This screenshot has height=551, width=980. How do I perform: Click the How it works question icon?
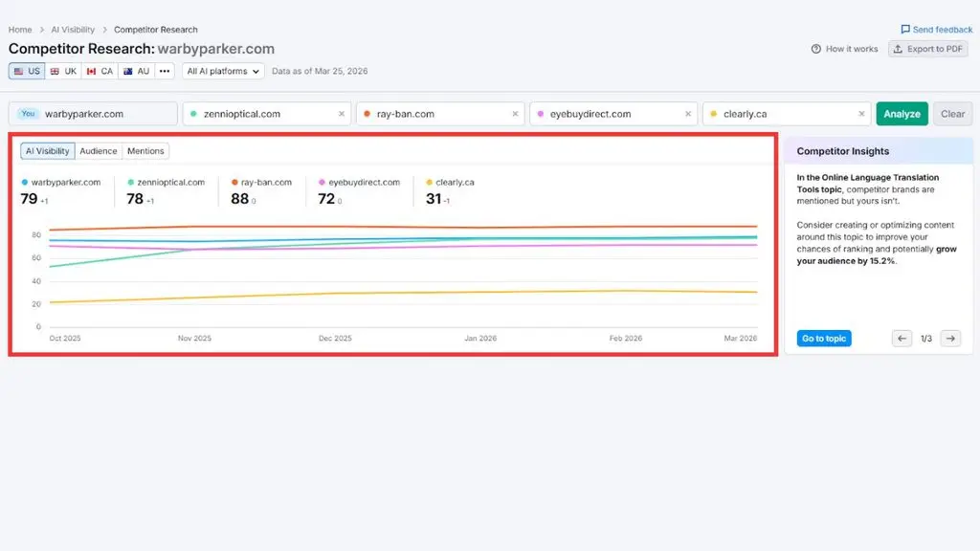pyautogui.click(x=816, y=49)
